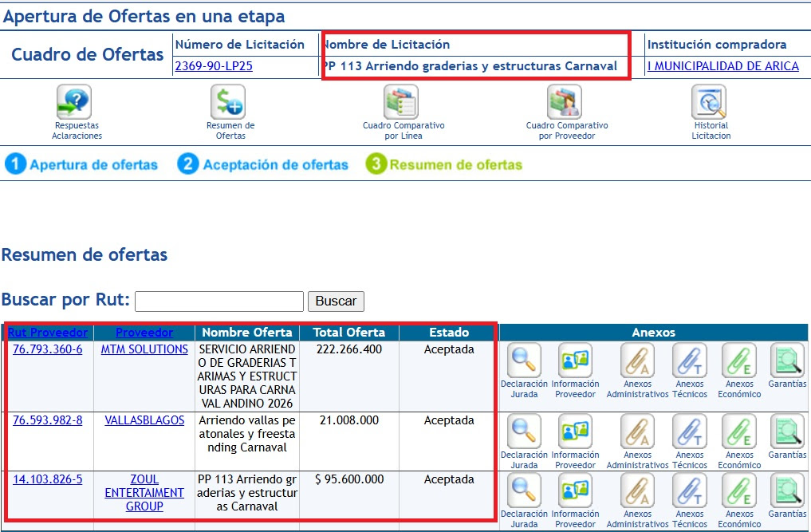The image size is (811, 532).
Task: Open Información Proveedor for VALLASBLAGOS
Action: (x=575, y=432)
